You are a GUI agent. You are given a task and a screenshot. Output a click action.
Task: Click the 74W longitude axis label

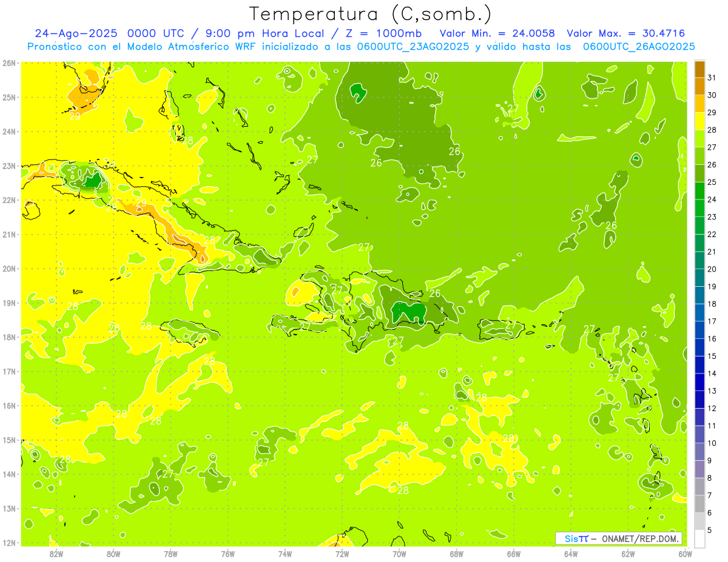point(285,553)
